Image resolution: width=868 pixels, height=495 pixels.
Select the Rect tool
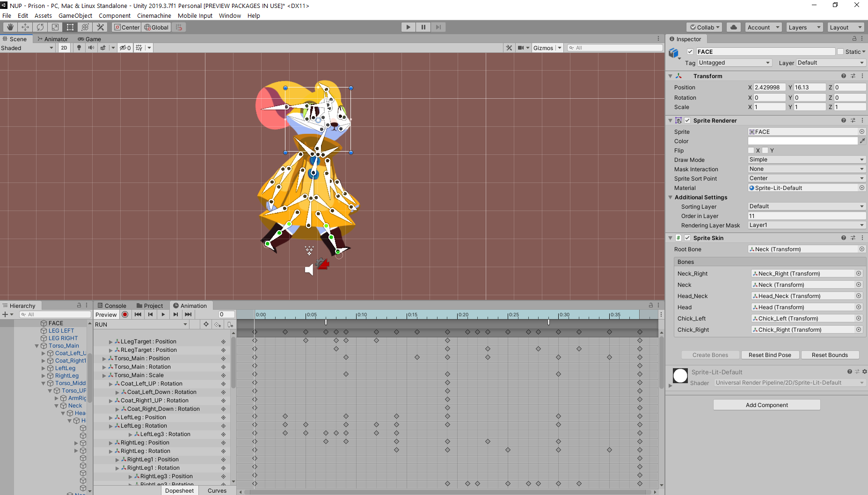click(70, 27)
